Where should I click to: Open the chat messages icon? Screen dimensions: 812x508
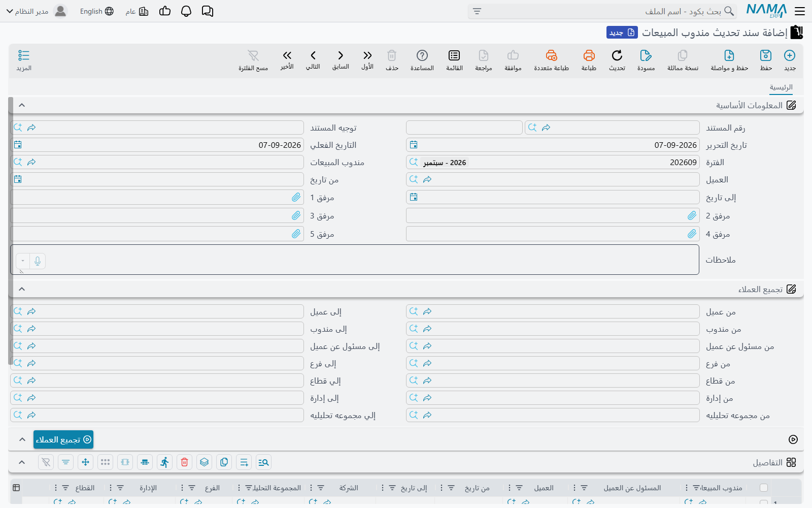click(208, 11)
